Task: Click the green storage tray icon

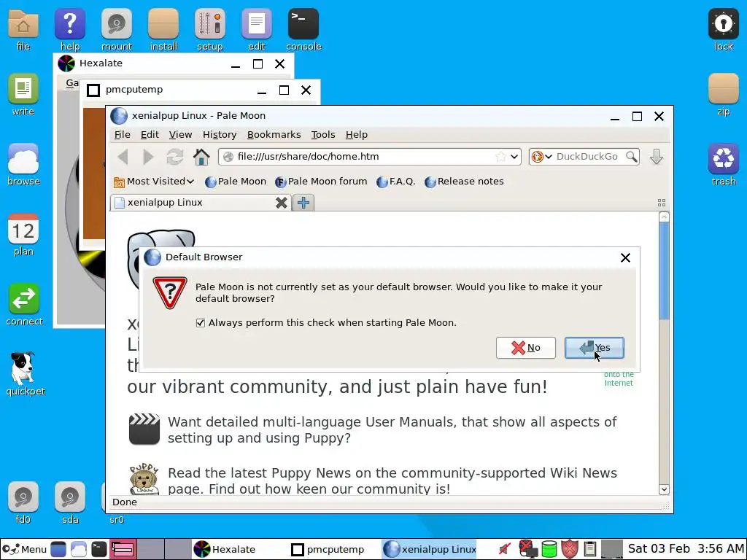Action: tap(549, 549)
